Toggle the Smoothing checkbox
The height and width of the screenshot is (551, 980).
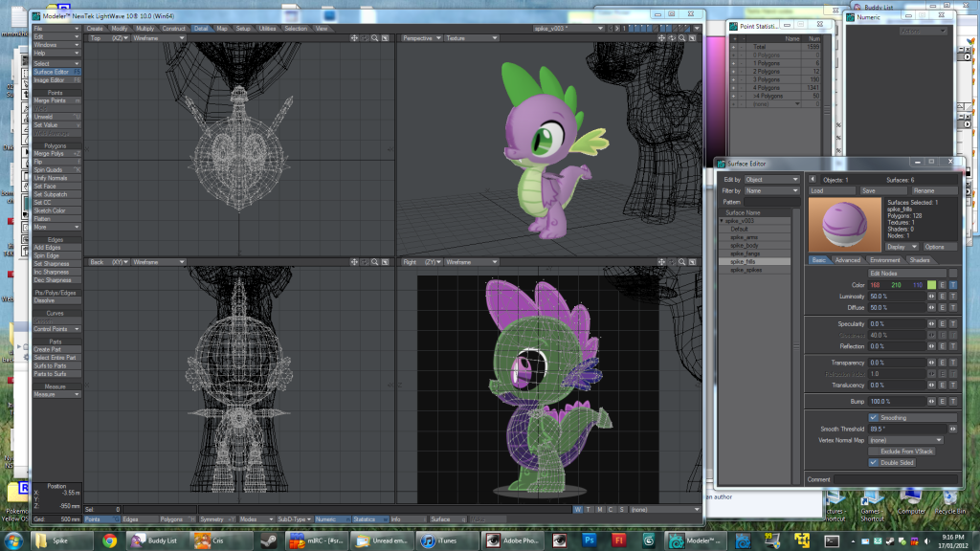tap(873, 417)
